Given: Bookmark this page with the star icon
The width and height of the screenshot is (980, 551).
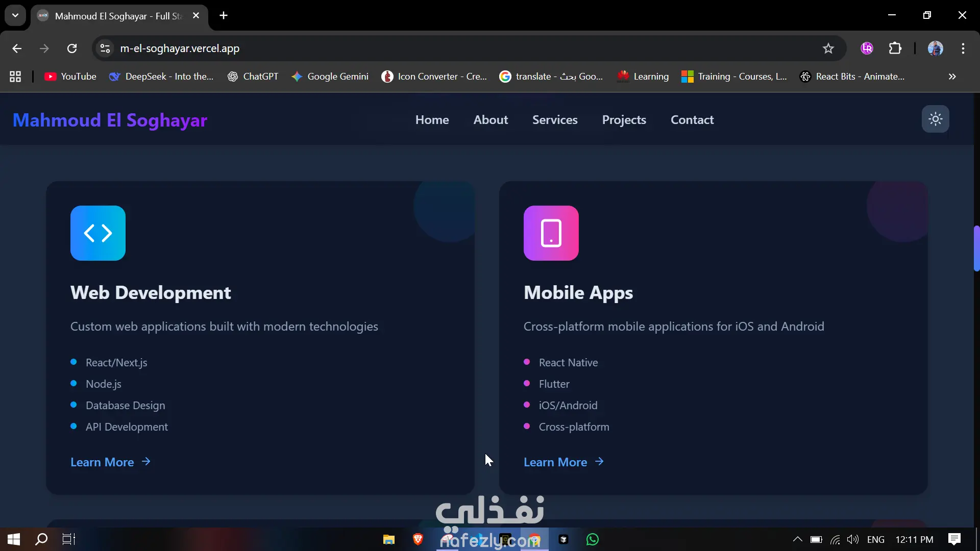Looking at the screenshot, I should (828, 48).
